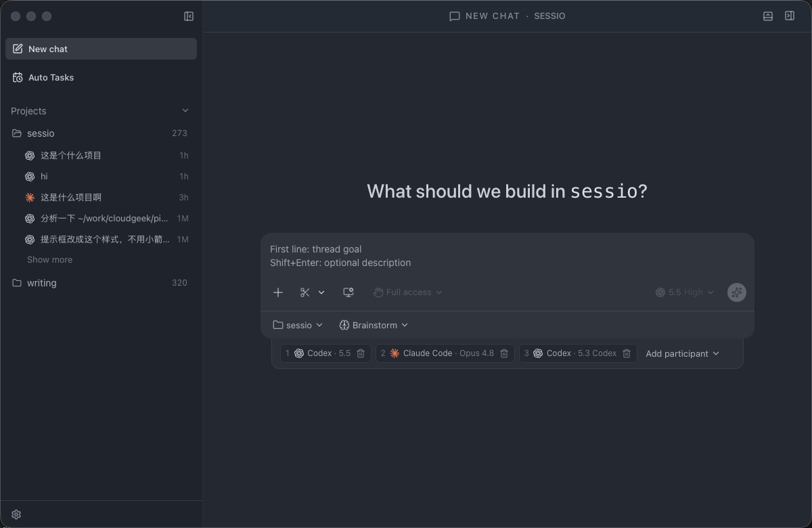Click the OpenAI icon beside "hi" thread
The image size is (812, 528).
click(x=30, y=176)
